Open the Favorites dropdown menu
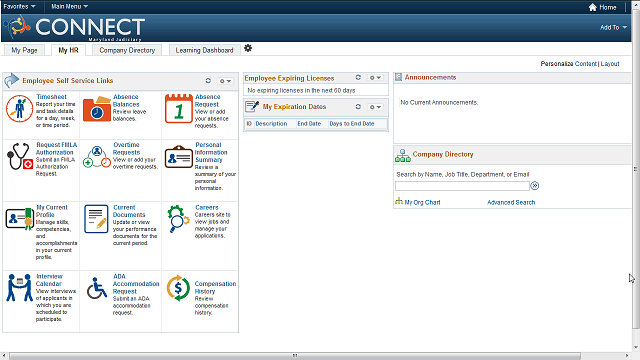Viewport: 640px width, 360px height. (19, 7)
